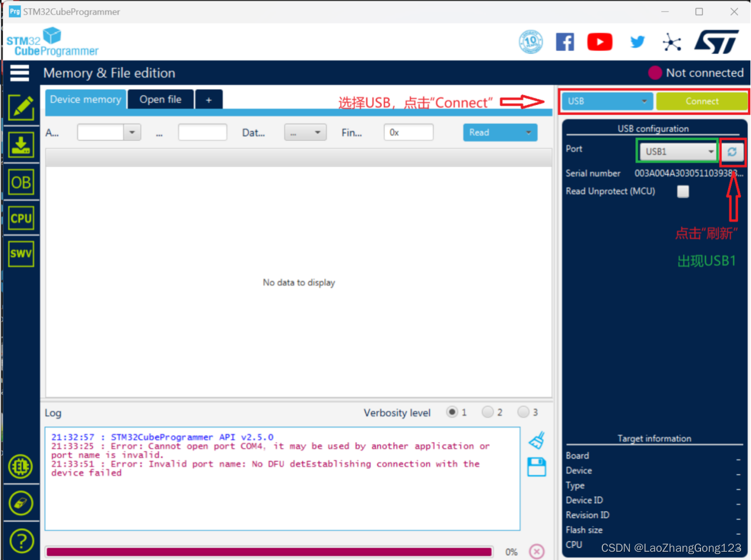Screen dimensions: 751x560
Task: Refresh the USB port list
Action: (x=732, y=151)
